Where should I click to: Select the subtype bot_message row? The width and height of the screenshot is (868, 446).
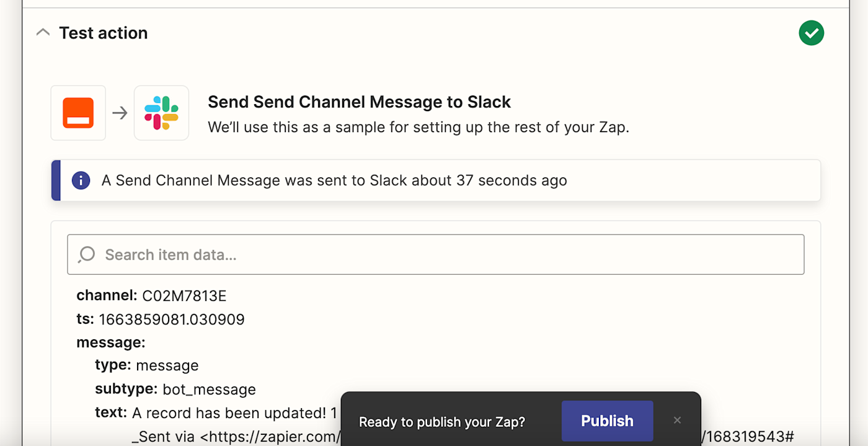(x=175, y=389)
